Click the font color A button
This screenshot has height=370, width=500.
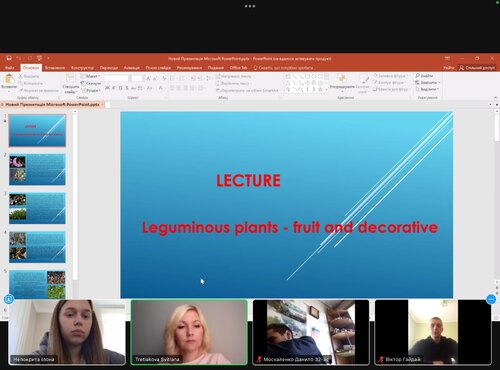click(161, 88)
